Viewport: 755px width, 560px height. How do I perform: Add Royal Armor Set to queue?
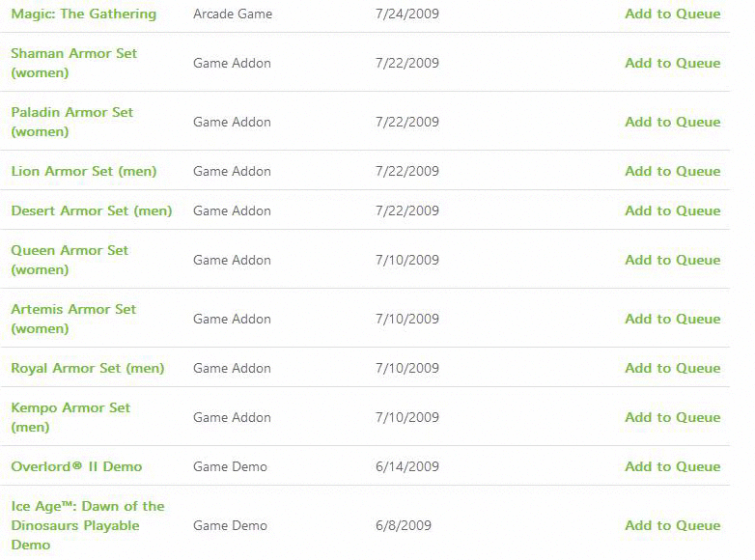(x=673, y=369)
